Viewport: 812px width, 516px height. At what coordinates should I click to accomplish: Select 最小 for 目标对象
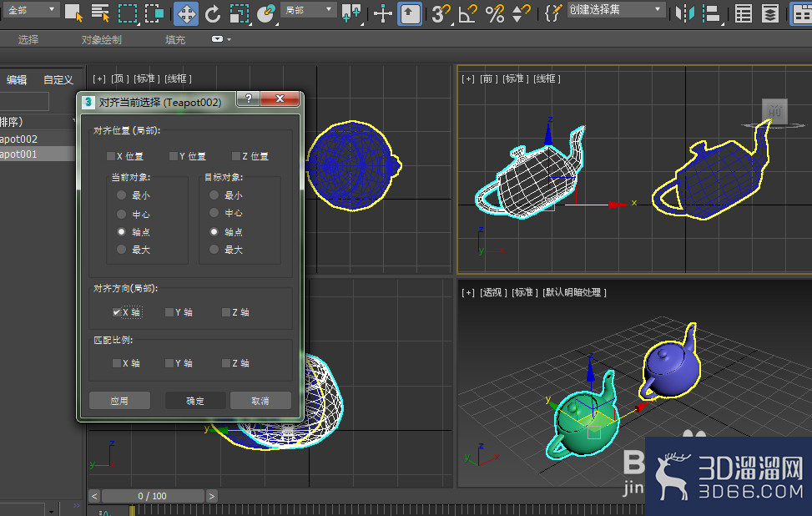(214, 195)
